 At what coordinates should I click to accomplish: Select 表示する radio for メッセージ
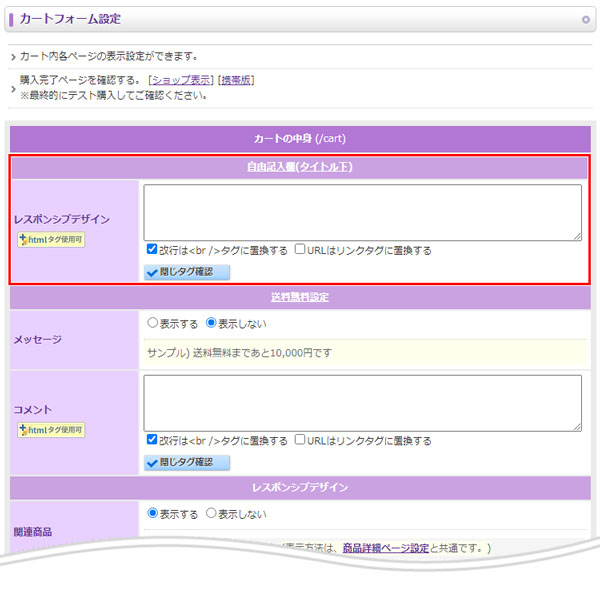pyautogui.click(x=153, y=323)
